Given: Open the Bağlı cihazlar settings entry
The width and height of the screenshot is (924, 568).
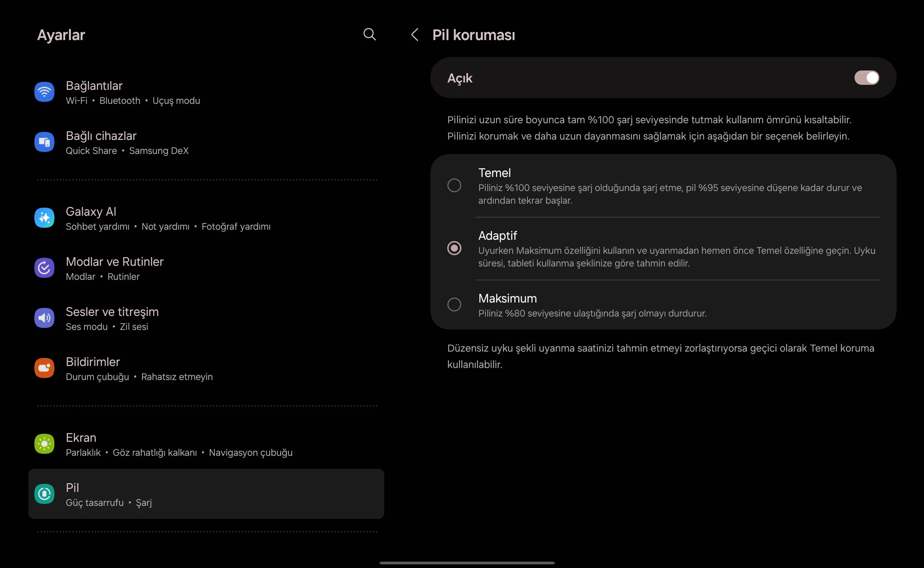Looking at the screenshot, I should pos(206,142).
